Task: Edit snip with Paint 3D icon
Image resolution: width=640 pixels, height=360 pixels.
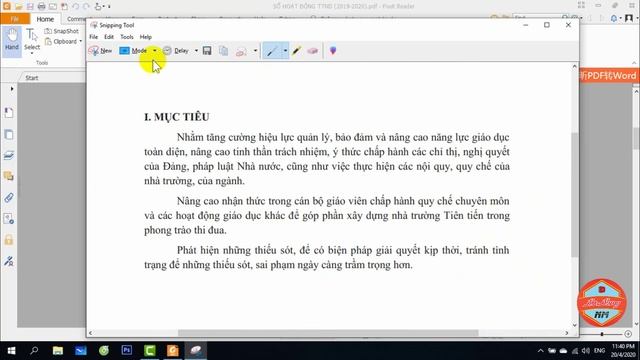Action: (x=333, y=51)
